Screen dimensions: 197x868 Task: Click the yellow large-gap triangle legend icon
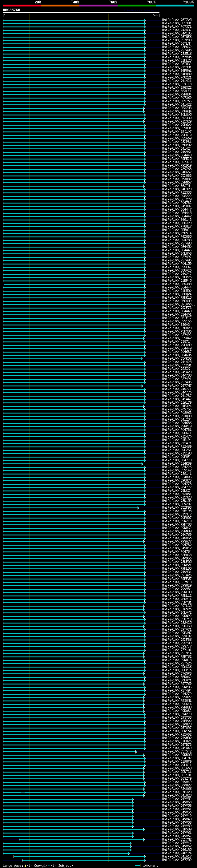(25, 865)
